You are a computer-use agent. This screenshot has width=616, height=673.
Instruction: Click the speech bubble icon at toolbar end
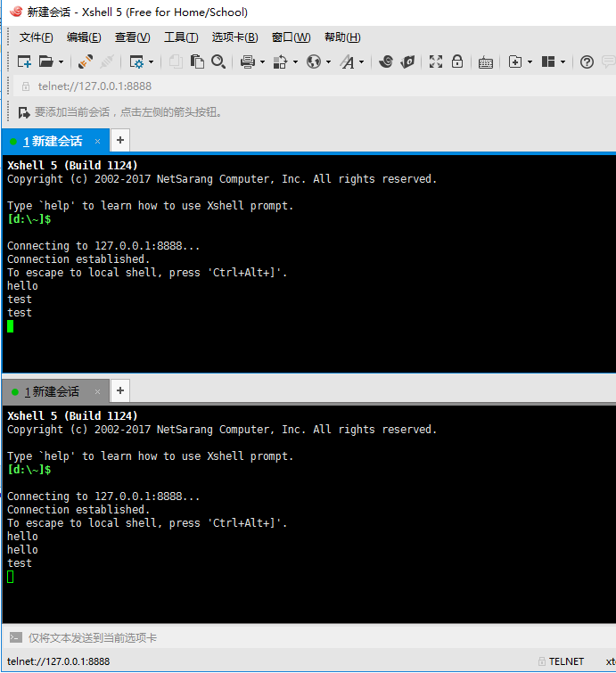(x=609, y=62)
